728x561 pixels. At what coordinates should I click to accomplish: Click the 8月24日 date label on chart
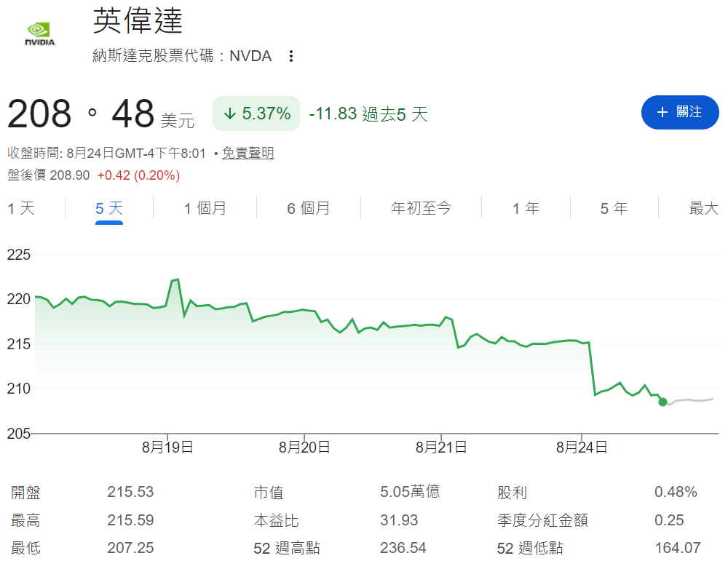[x=582, y=447]
